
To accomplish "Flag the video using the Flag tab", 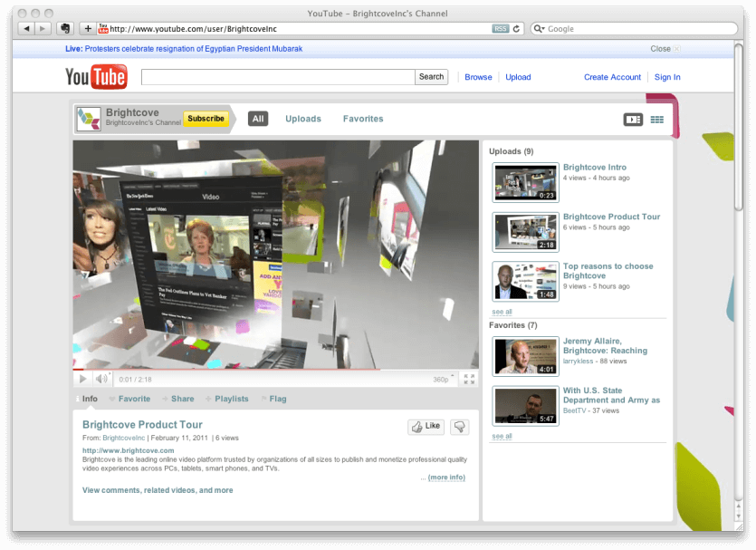I will [x=273, y=399].
